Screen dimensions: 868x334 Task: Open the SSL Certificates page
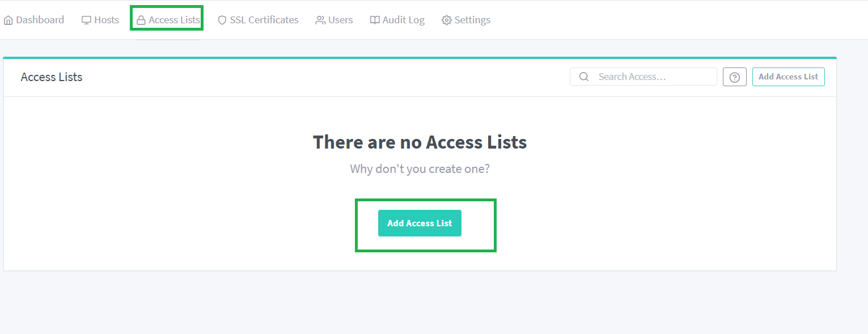click(264, 20)
